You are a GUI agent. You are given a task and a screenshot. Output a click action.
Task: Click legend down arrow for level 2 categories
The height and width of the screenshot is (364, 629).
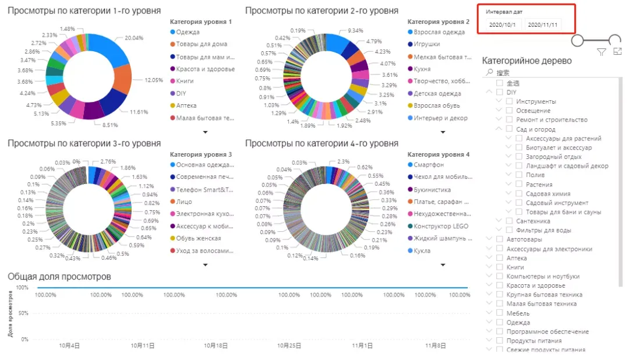click(x=443, y=132)
